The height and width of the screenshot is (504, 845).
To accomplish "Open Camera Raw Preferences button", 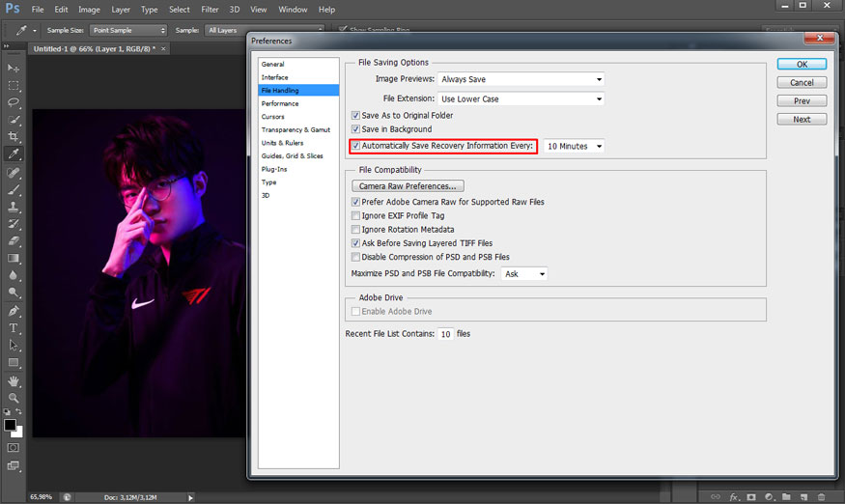I will tap(408, 186).
